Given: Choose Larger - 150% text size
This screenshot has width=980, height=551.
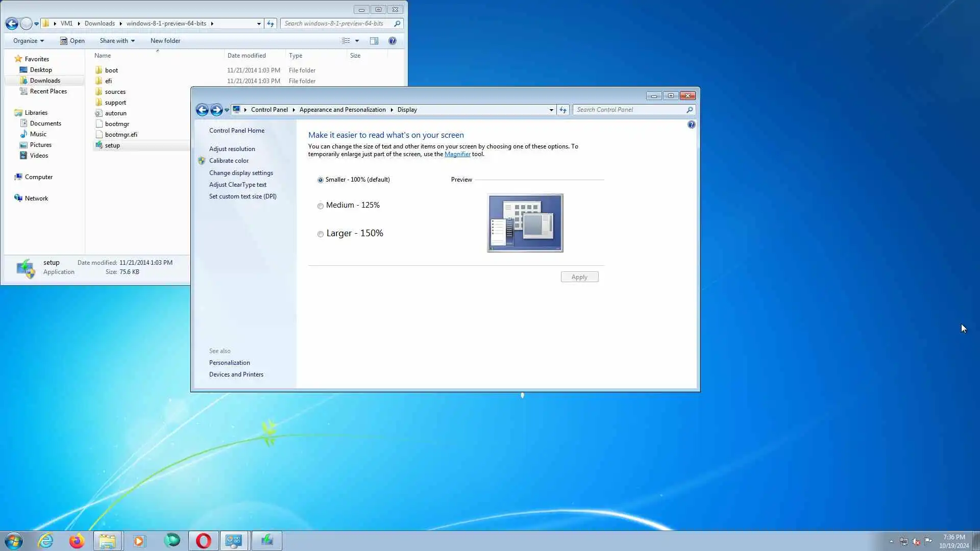Looking at the screenshot, I should coord(321,234).
